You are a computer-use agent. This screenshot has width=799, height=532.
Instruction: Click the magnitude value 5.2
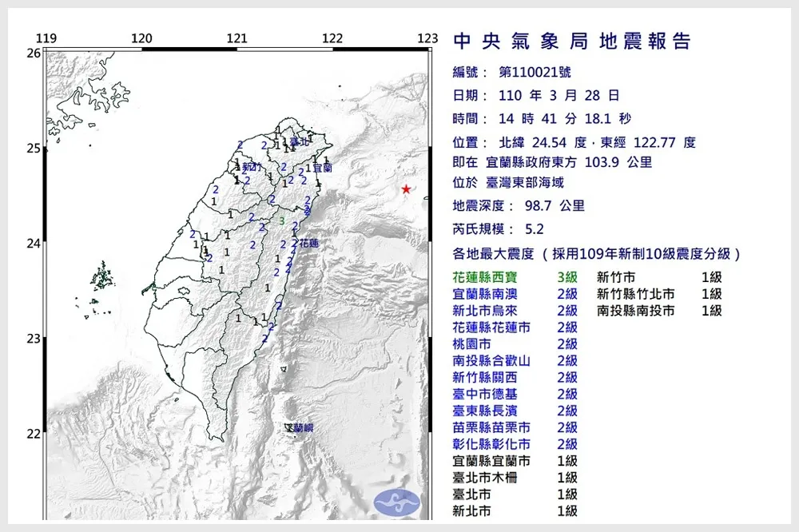pyautogui.click(x=534, y=229)
